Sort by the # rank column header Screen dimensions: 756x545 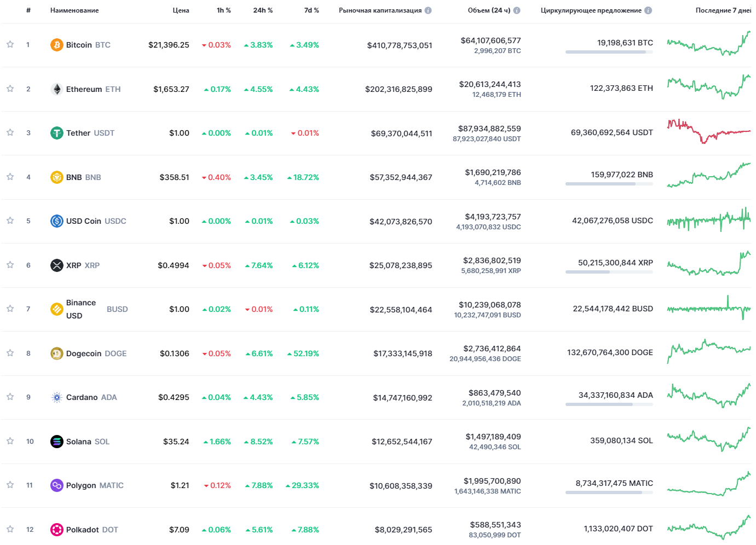click(28, 10)
